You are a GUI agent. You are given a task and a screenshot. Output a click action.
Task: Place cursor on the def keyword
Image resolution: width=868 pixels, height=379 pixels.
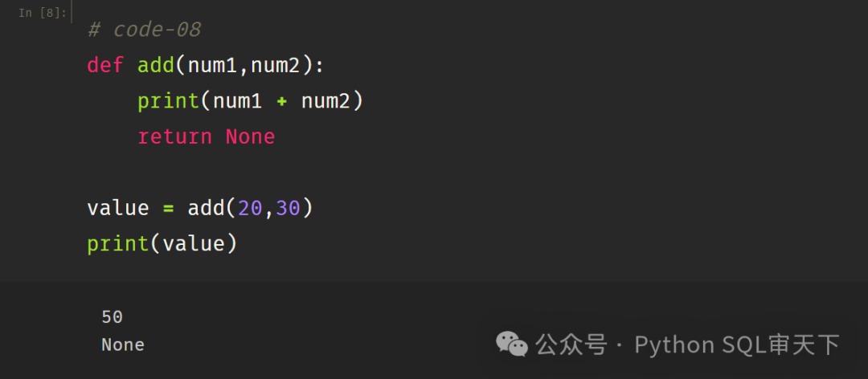106,66
